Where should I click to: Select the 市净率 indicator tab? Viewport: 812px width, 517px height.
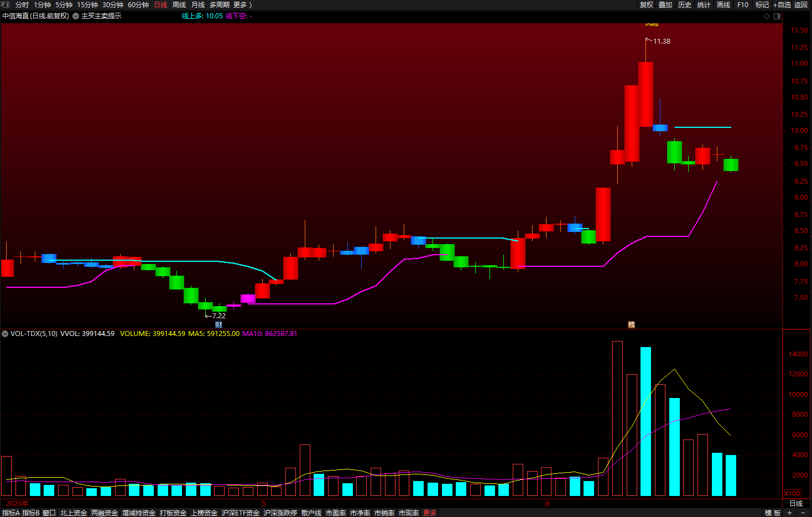point(360,513)
